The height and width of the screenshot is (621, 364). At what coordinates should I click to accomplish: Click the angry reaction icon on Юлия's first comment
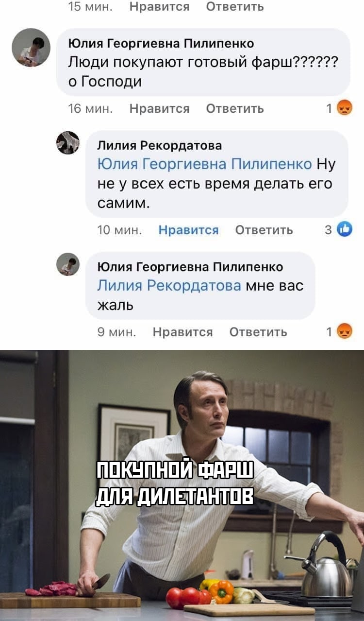[344, 108]
